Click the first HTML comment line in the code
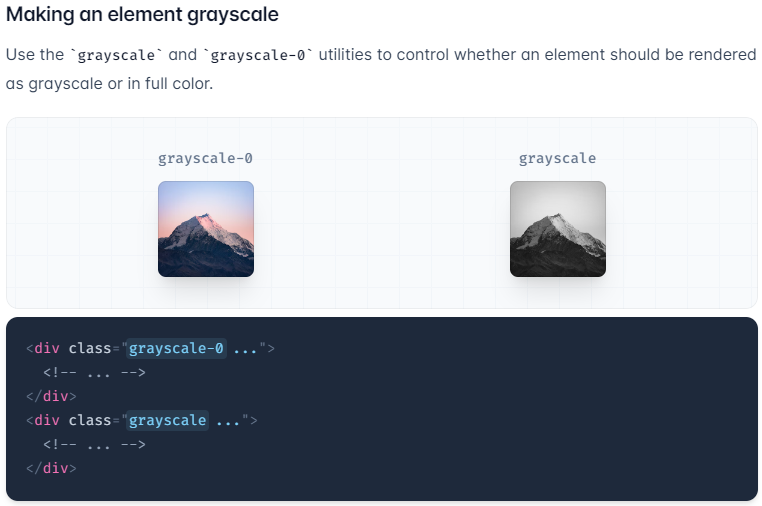762x506 pixels. (x=94, y=373)
